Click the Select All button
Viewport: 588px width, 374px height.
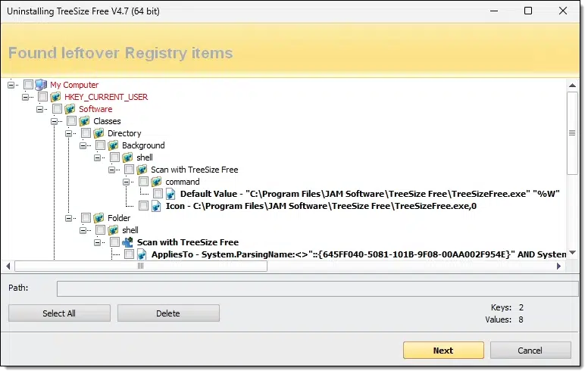[59, 313]
